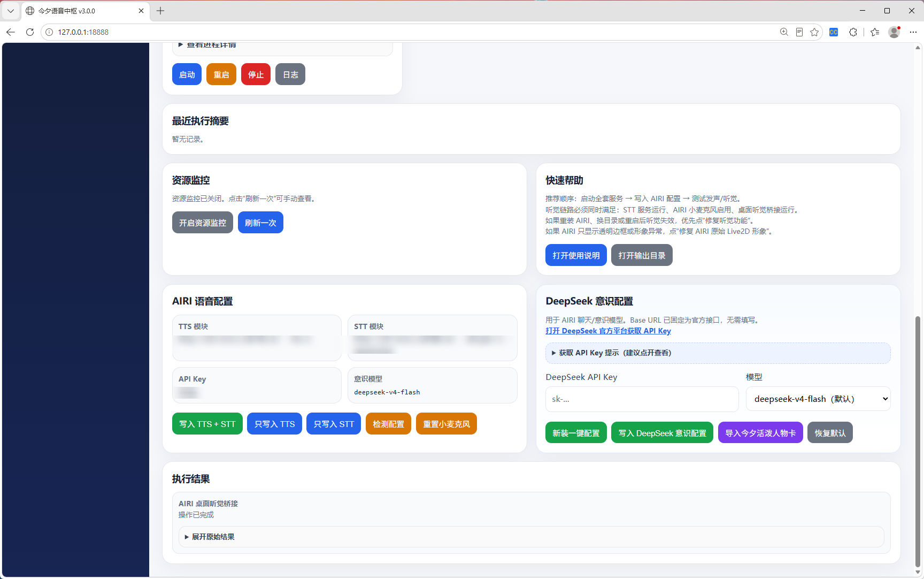Click the 资源监控 heading

[x=191, y=180]
